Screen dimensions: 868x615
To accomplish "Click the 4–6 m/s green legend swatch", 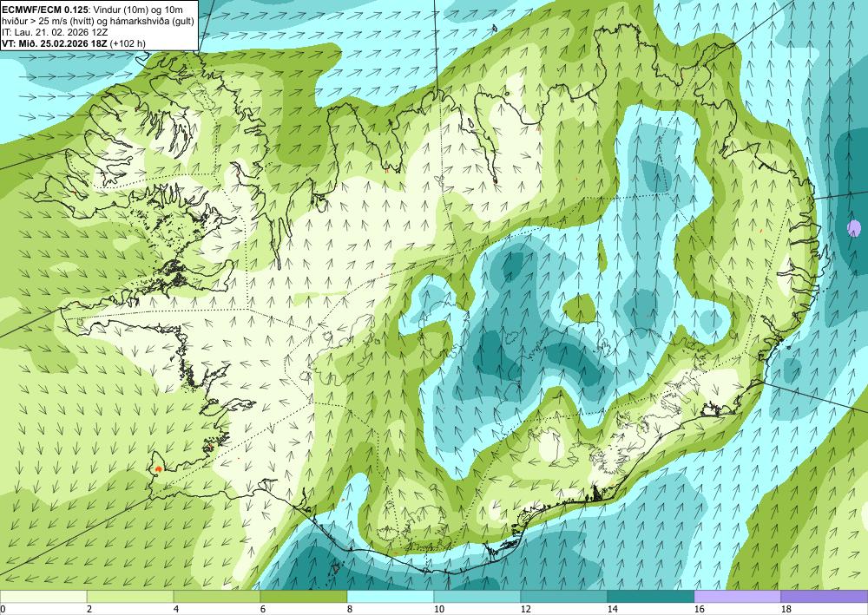I will (x=217, y=596).
